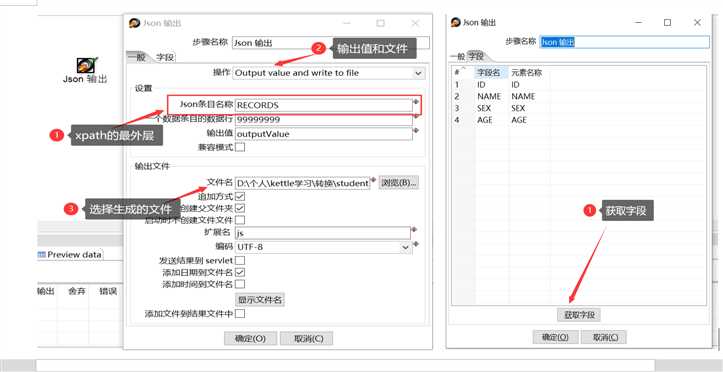
Task: Maximize the right Json 输出 dialog
Action: pyautogui.click(x=667, y=22)
